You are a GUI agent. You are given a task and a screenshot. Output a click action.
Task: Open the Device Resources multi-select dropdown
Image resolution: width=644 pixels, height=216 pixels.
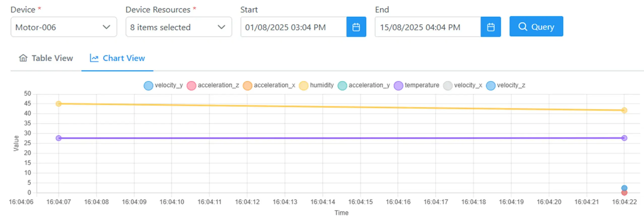click(x=178, y=27)
